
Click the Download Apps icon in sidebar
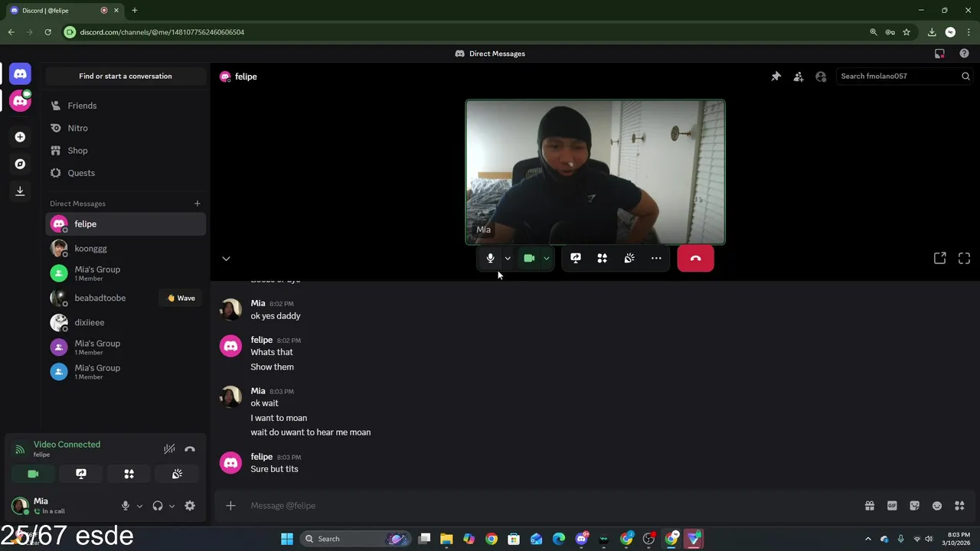[x=21, y=191]
